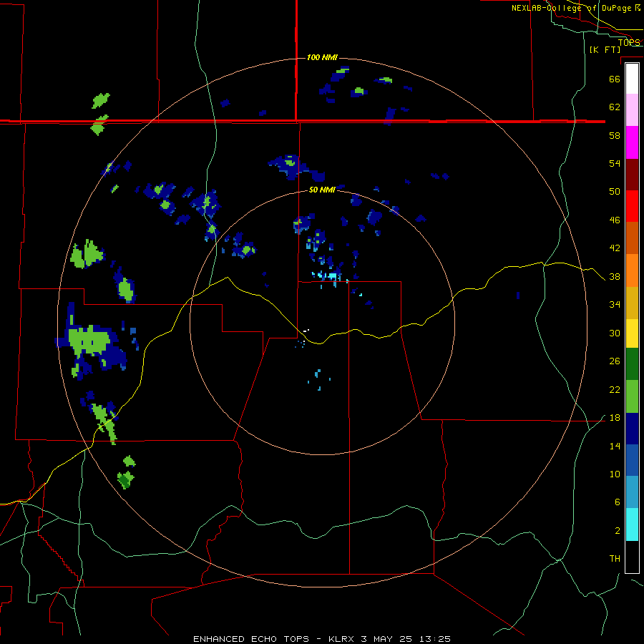The height and width of the screenshot is (644, 644).
Task: Click the '46' legend value
Action: pyautogui.click(x=615, y=220)
